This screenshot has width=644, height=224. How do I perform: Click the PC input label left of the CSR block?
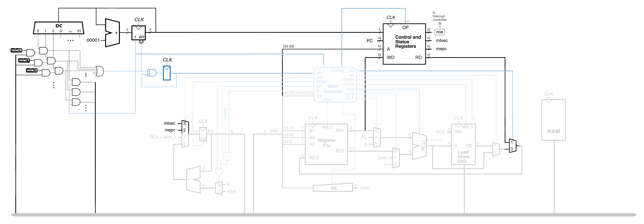pyautogui.click(x=369, y=41)
